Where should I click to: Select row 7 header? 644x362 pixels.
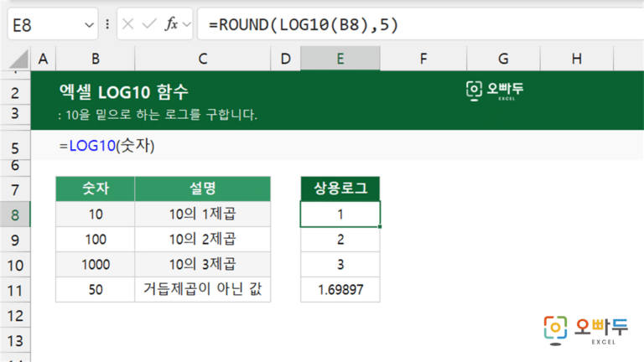coord(15,189)
